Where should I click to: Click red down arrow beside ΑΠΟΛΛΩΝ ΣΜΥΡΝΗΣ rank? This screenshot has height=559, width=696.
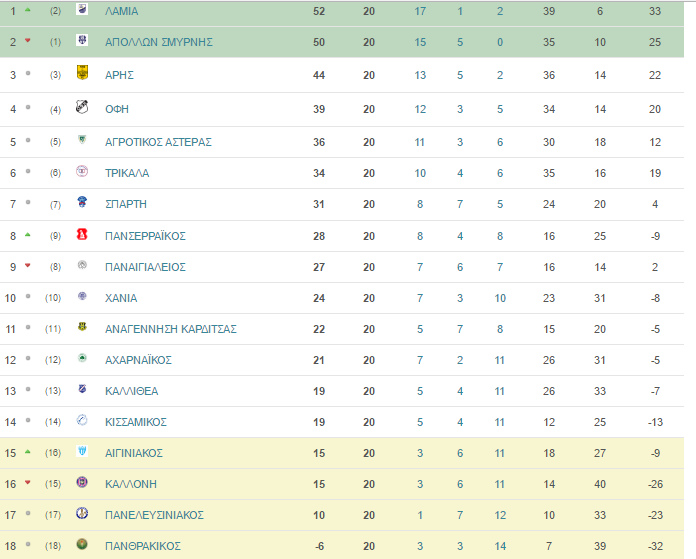coord(28,40)
